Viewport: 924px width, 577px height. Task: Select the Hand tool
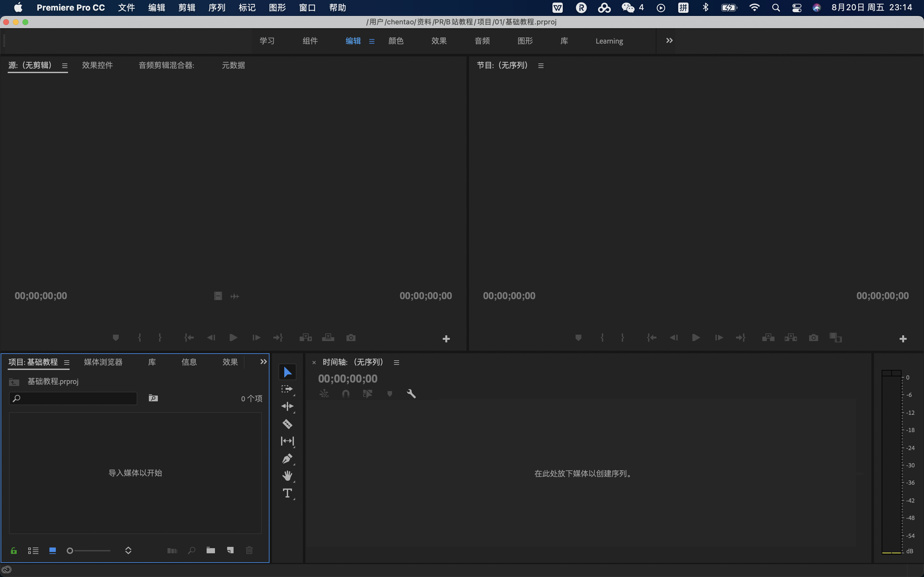[287, 476]
